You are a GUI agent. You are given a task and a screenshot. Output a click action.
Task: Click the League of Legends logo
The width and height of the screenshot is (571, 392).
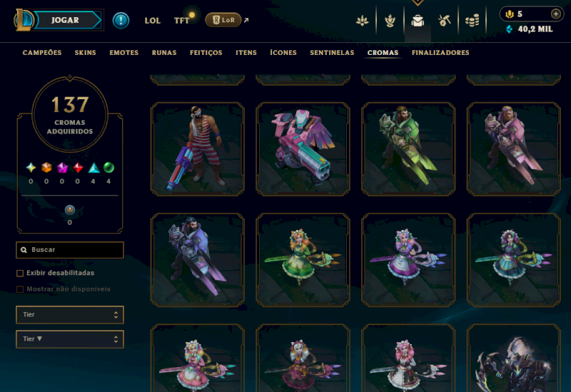(24, 21)
